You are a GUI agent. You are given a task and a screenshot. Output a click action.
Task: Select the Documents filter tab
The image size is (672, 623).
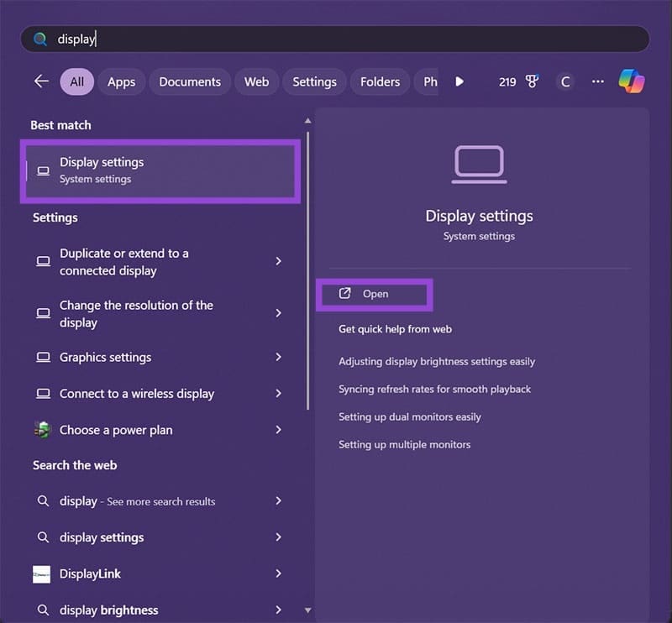click(x=190, y=81)
